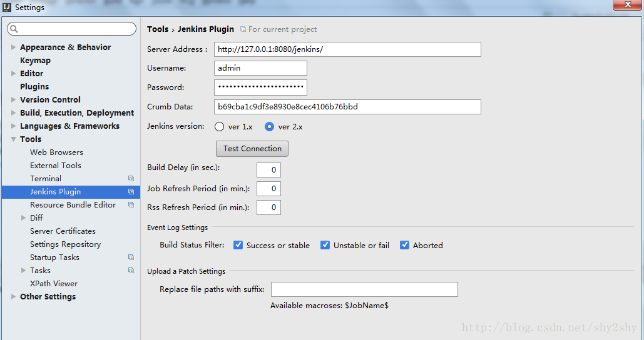Click the 'For current project' icon in header

[x=243, y=29]
